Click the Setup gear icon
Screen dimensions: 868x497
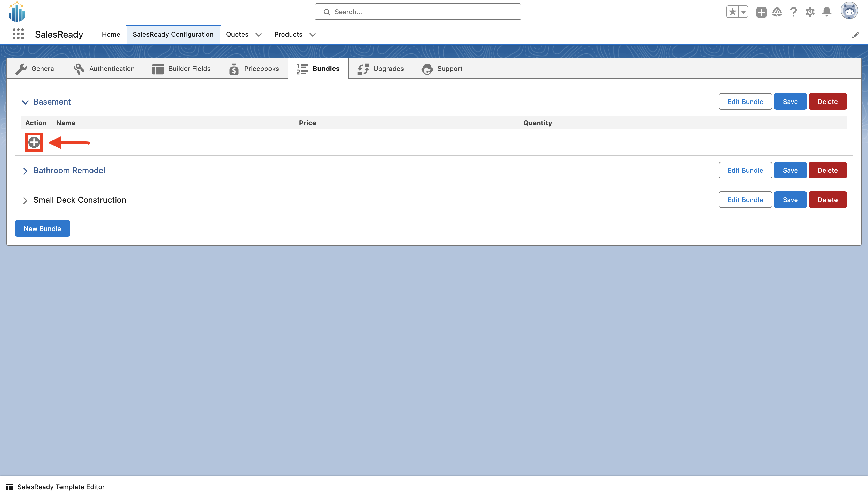tap(810, 12)
